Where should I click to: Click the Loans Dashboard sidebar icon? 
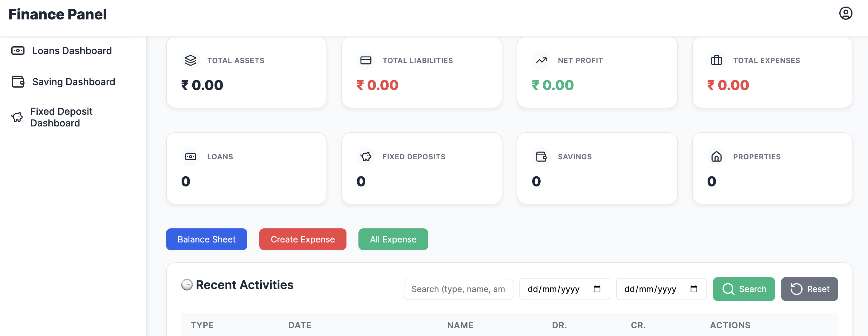pos(18,51)
